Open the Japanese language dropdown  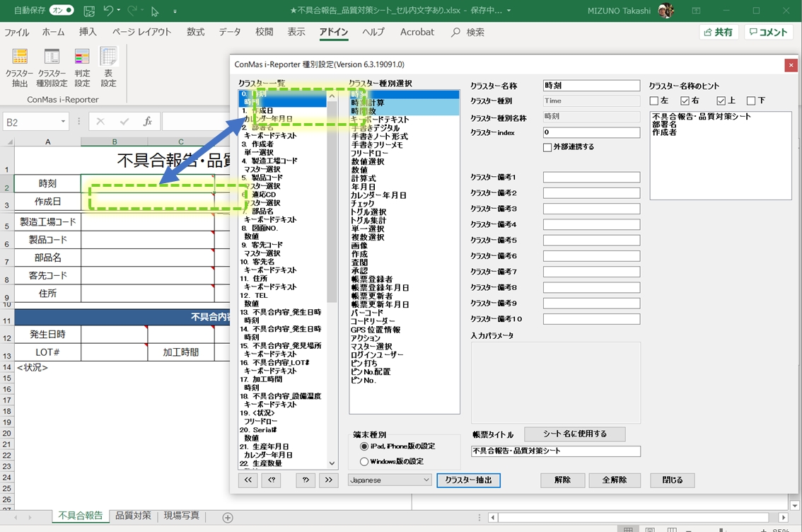(x=390, y=480)
